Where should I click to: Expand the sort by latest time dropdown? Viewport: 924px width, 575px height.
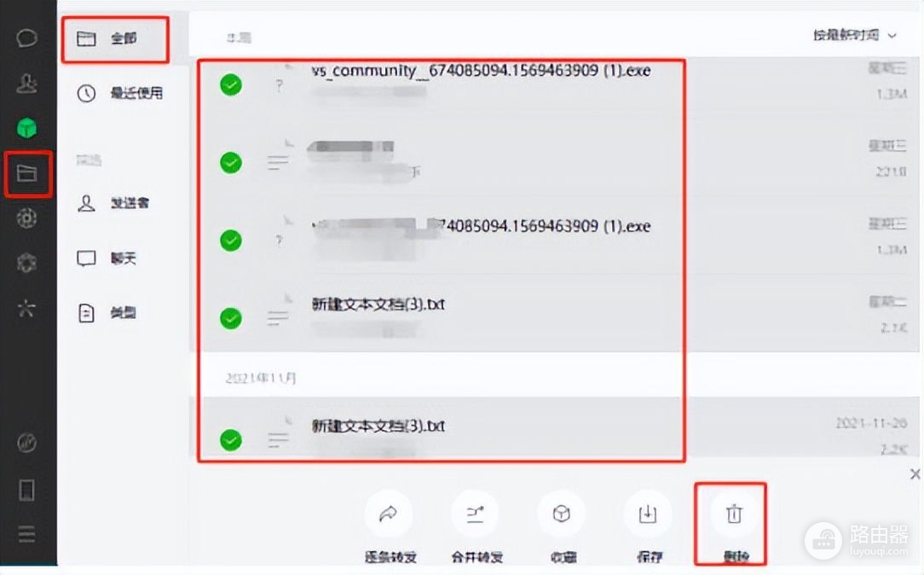[x=854, y=35]
